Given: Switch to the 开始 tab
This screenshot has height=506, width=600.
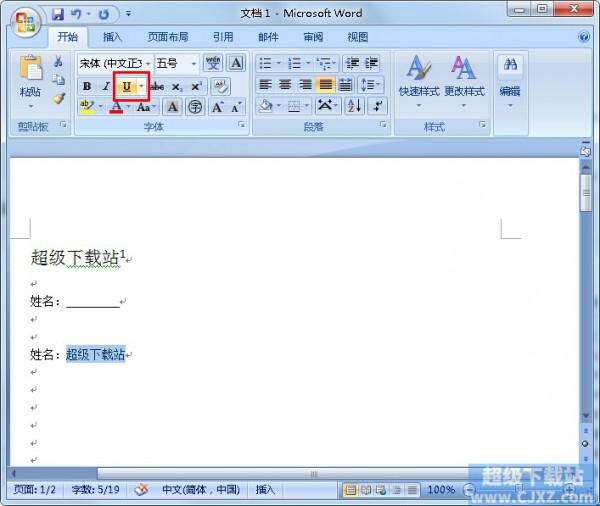Looking at the screenshot, I should pos(68,37).
